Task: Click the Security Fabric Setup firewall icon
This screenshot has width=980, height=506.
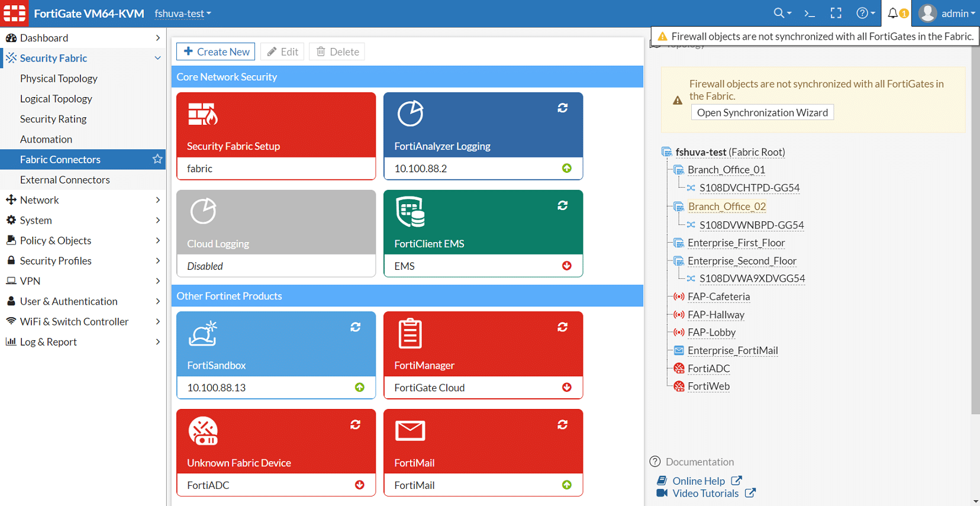Action: coord(203,114)
